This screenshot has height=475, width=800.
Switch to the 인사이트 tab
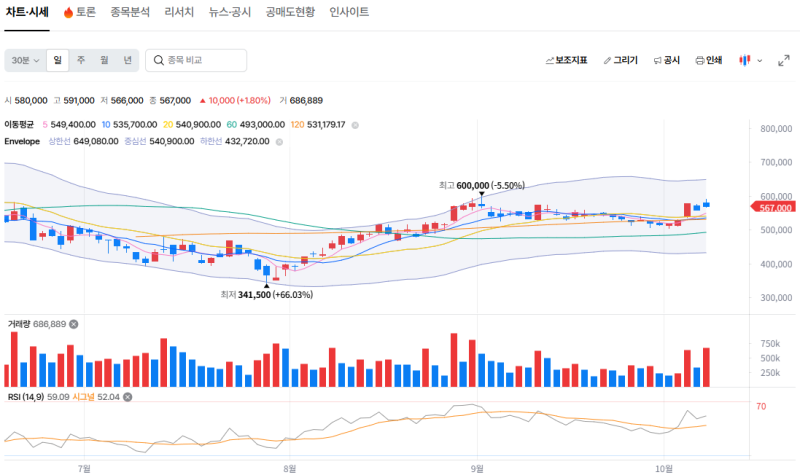[349, 12]
